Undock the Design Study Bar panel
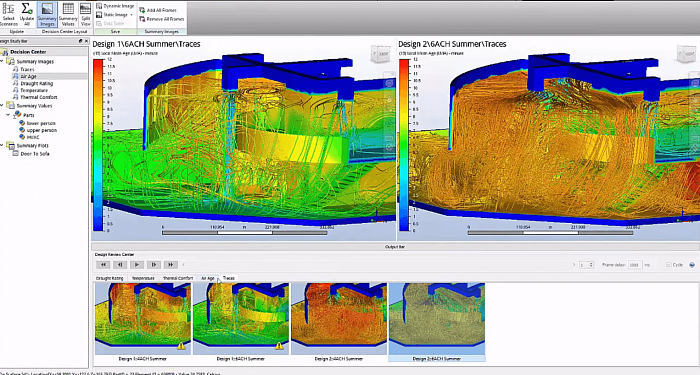700x375 pixels. (80, 41)
